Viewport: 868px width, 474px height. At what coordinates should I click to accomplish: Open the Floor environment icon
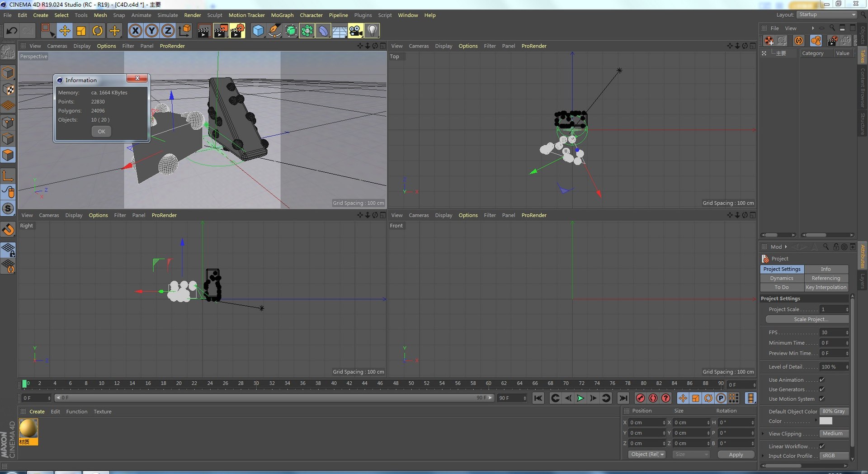pos(340,31)
